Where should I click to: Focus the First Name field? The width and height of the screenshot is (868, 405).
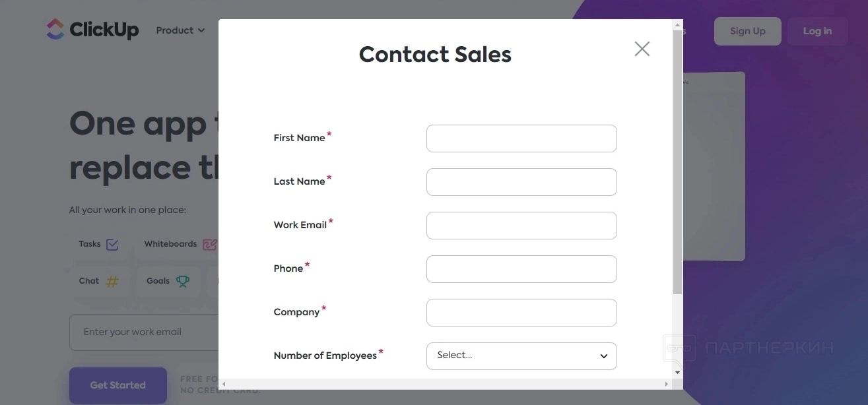521,139
